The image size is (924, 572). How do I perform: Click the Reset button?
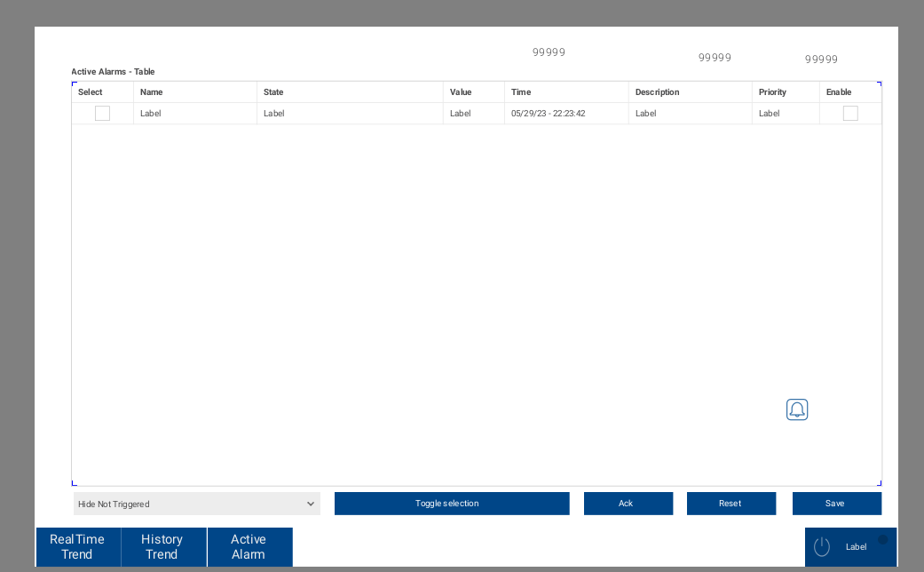[x=731, y=504]
